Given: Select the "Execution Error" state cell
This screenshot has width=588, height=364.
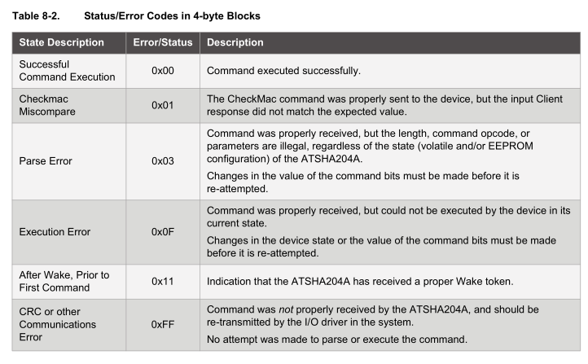Looking at the screenshot, I should pyautogui.click(x=55, y=232).
